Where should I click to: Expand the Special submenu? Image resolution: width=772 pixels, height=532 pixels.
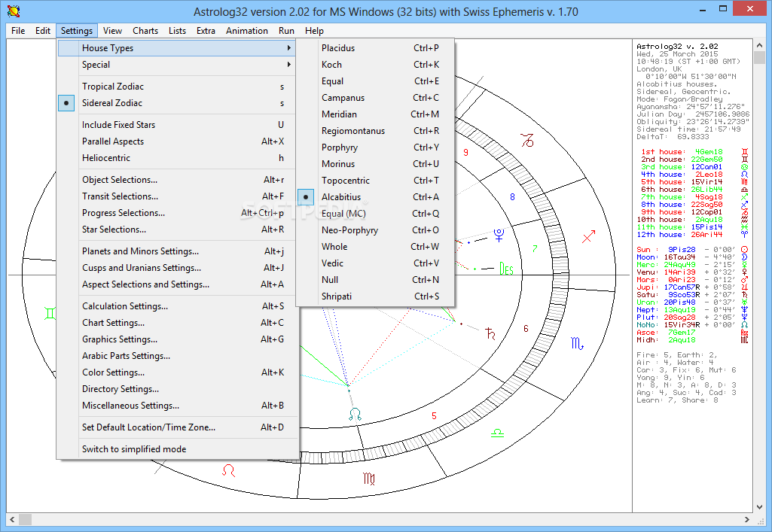pos(177,65)
